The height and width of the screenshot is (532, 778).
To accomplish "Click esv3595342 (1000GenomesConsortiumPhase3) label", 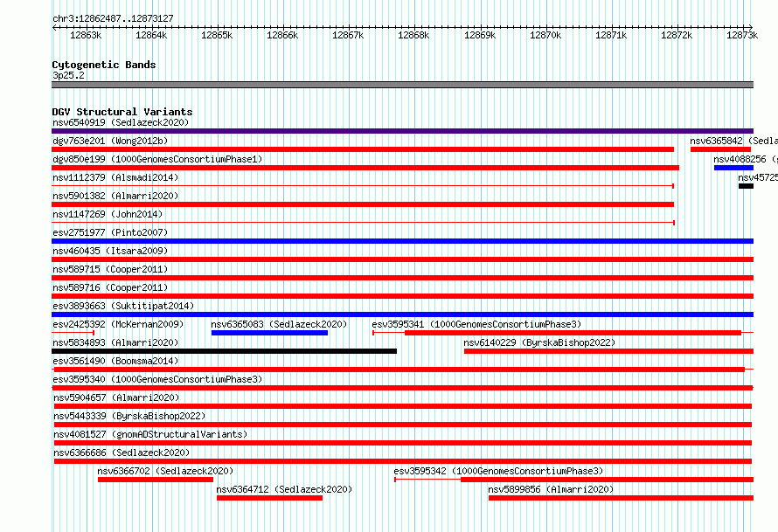I will (498, 471).
